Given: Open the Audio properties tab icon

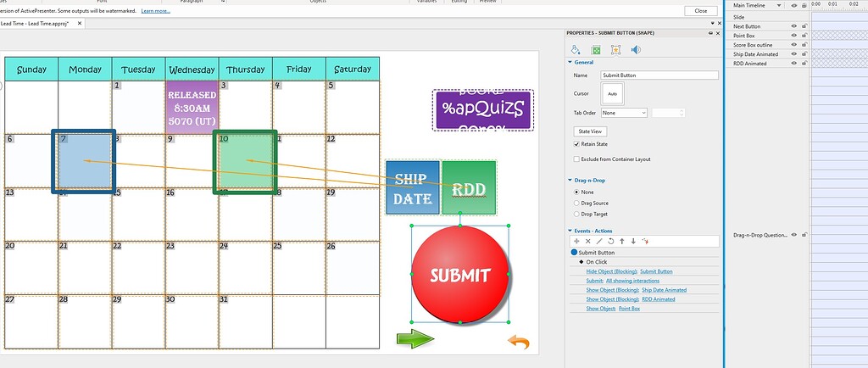Looking at the screenshot, I should click(x=636, y=50).
